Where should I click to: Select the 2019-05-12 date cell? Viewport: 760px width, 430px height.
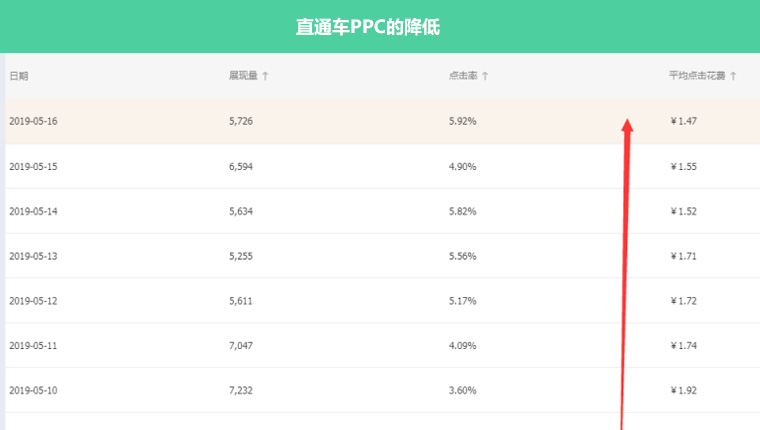33,301
